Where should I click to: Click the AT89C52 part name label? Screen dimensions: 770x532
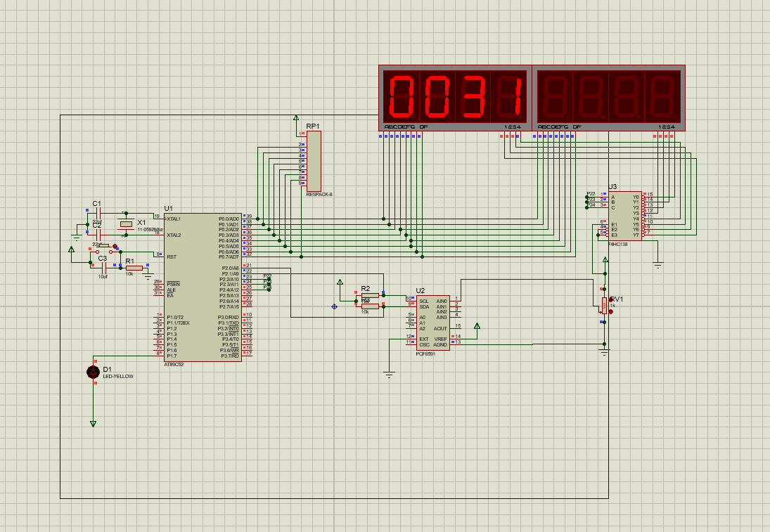tap(174, 365)
